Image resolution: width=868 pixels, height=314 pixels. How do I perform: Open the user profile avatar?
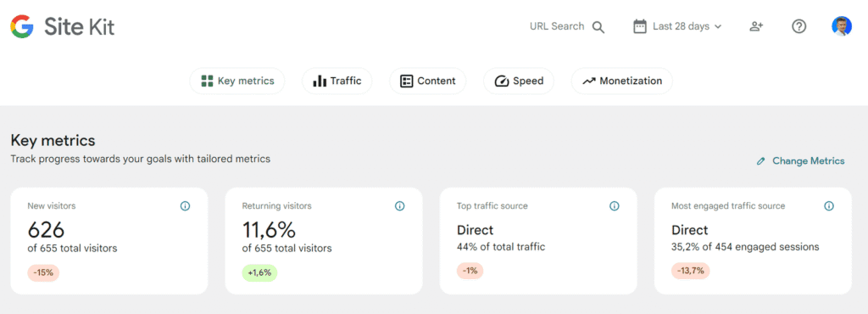(x=842, y=26)
